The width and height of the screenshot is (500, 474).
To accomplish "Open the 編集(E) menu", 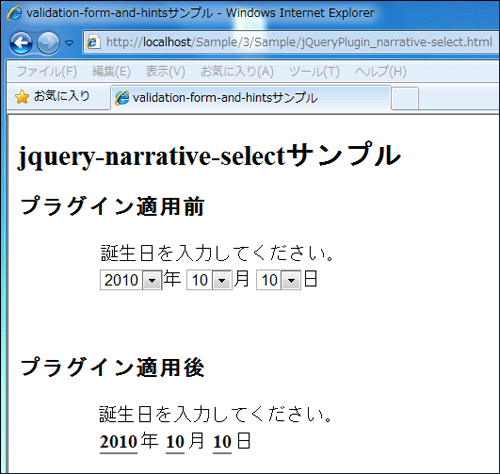I will [x=111, y=72].
